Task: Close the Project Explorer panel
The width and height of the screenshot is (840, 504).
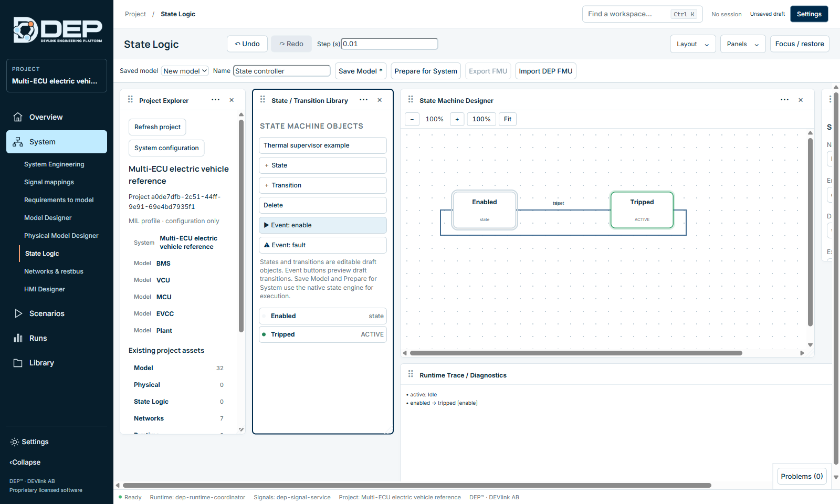Action: pyautogui.click(x=232, y=100)
